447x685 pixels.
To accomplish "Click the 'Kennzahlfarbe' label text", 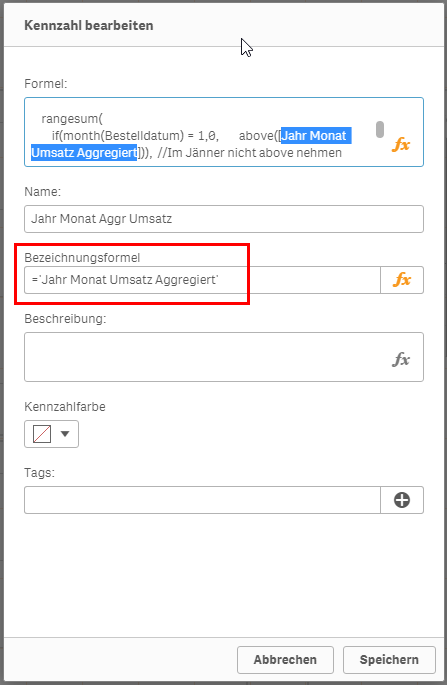I will click(x=65, y=407).
